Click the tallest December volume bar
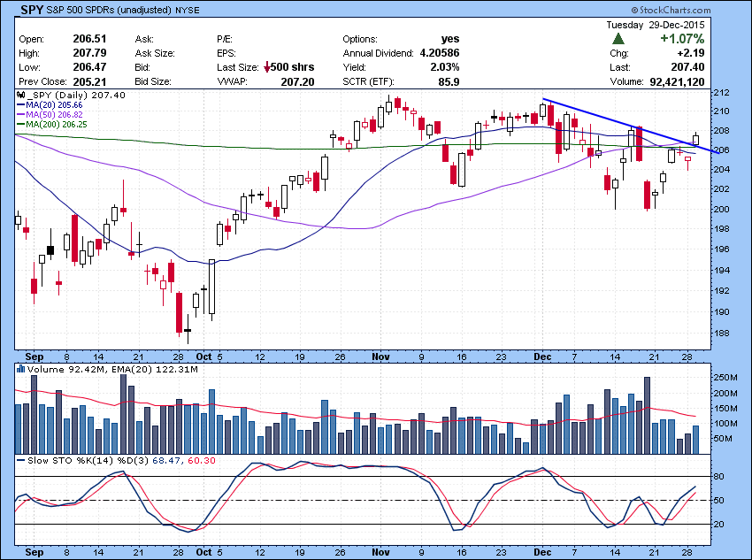This screenshot has height=560, width=752. (x=647, y=415)
